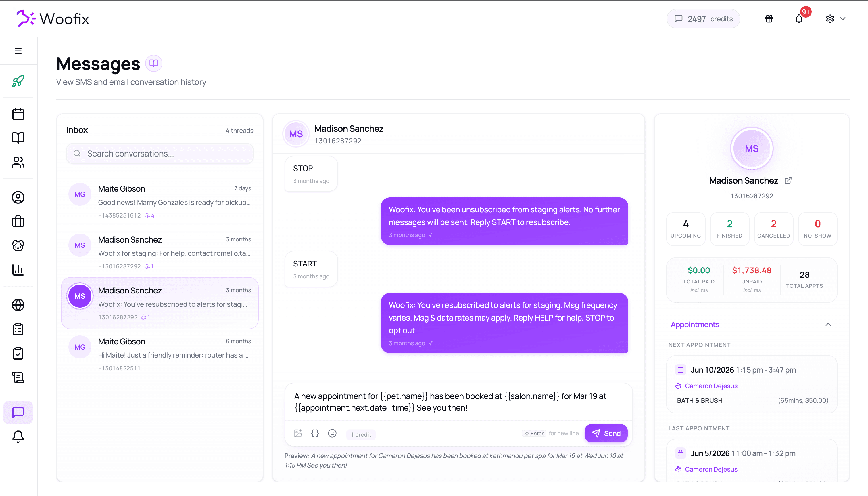This screenshot has width=868, height=496.
Task: Click the Woofix logo
Action: coord(53,19)
